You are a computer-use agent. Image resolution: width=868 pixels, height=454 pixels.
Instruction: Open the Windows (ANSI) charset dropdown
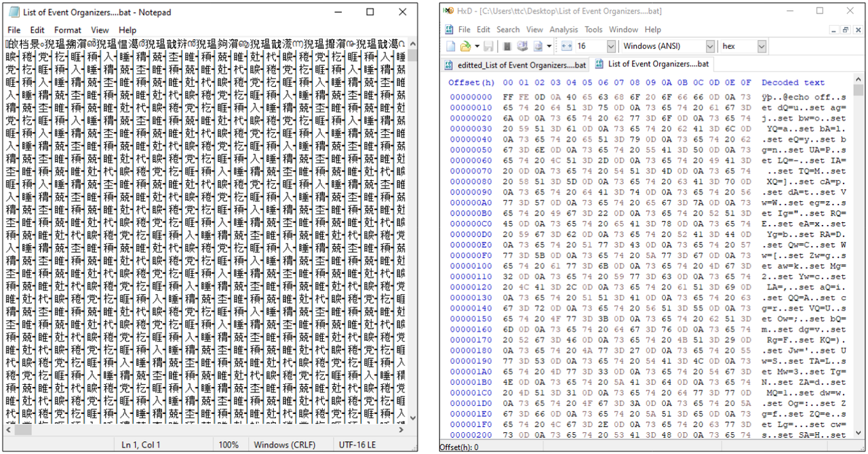710,46
